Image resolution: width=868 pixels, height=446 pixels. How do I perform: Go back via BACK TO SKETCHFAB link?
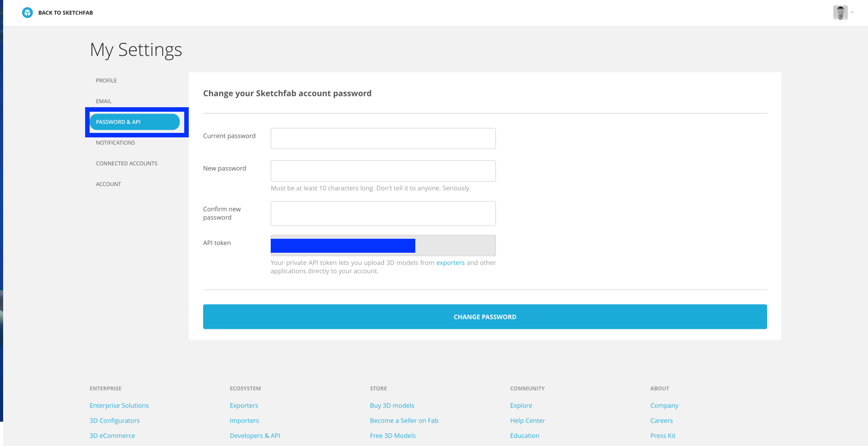[65, 13]
